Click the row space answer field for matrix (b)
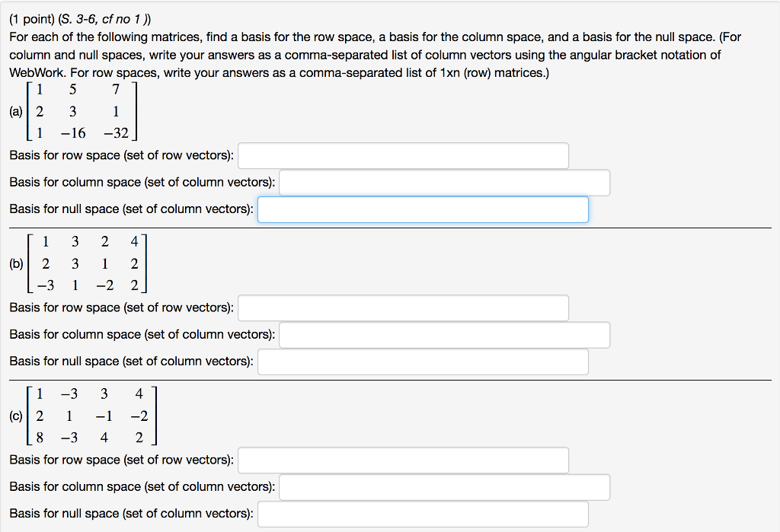The width and height of the screenshot is (780, 532). pyautogui.click(x=403, y=308)
